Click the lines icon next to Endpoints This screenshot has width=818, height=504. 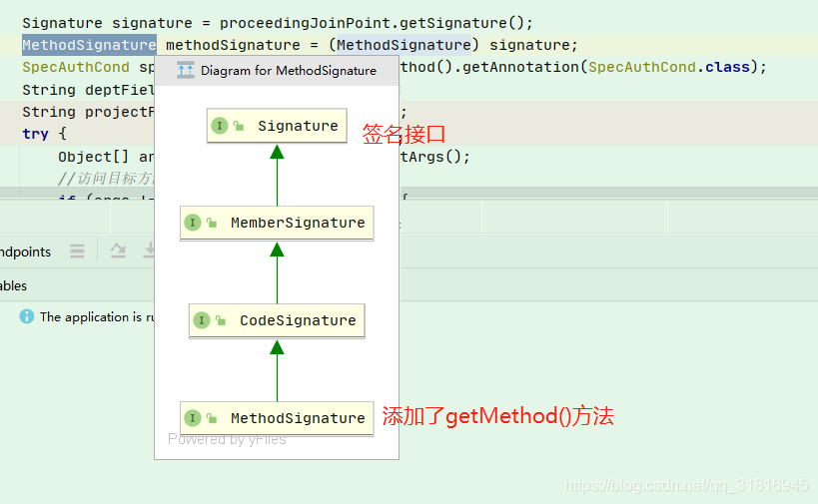click(x=77, y=252)
